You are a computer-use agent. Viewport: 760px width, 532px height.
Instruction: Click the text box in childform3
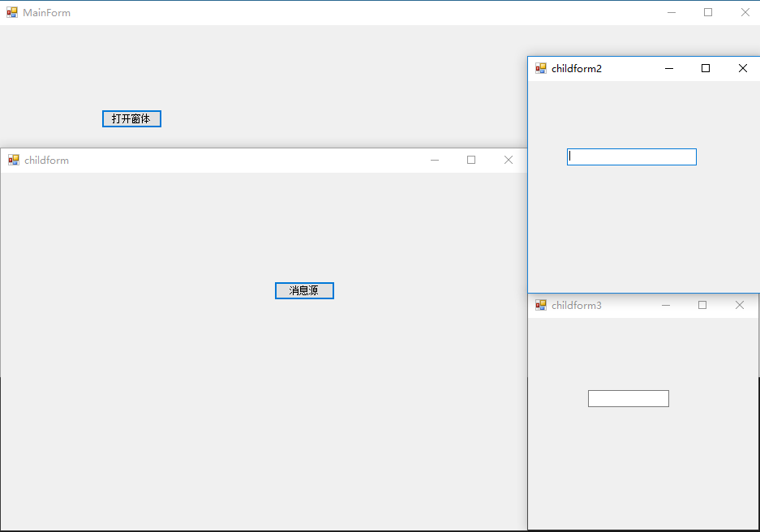coord(628,399)
